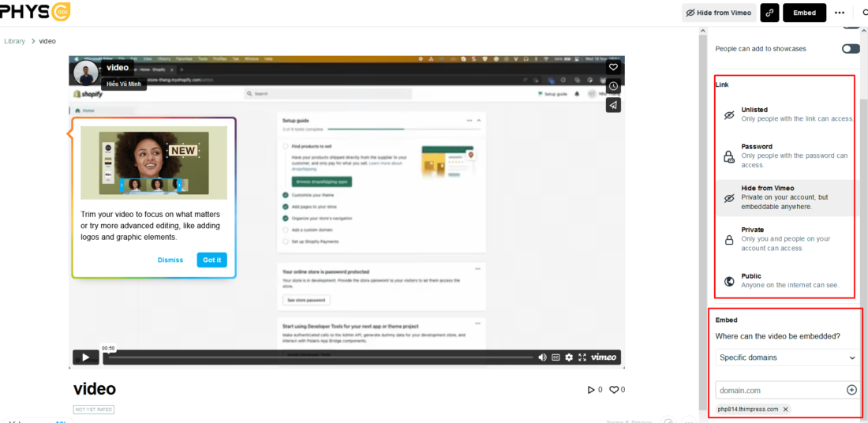Click the NOT YET RATED badge
The height and width of the screenshot is (423, 868).
[x=94, y=410]
